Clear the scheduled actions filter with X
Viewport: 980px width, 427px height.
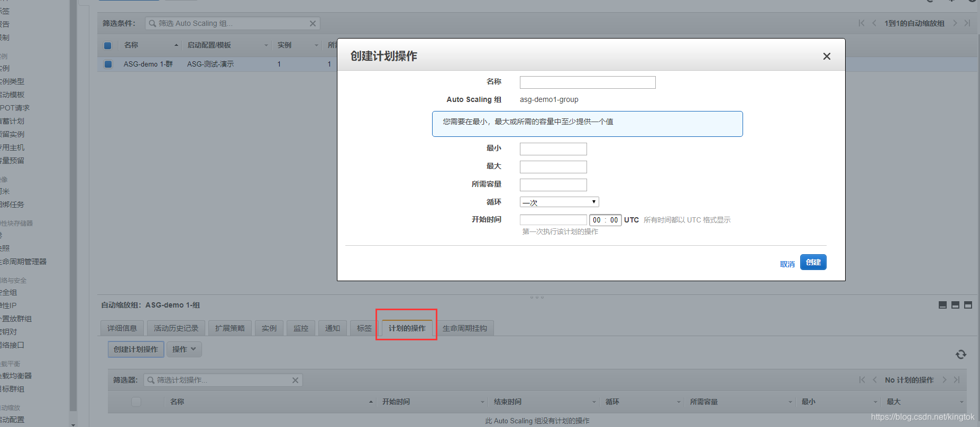click(x=295, y=380)
